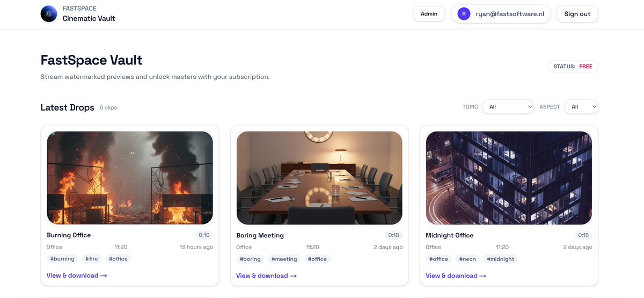
Task: Click the Burning Office title
Action: point(69,235)
